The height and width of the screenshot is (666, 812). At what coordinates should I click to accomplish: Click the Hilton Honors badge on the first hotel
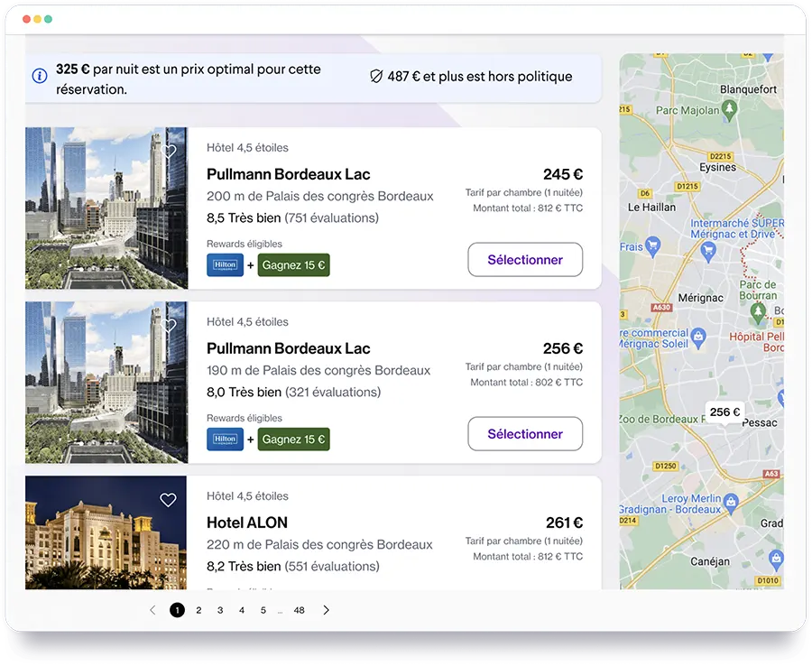(x=225, y=265)
